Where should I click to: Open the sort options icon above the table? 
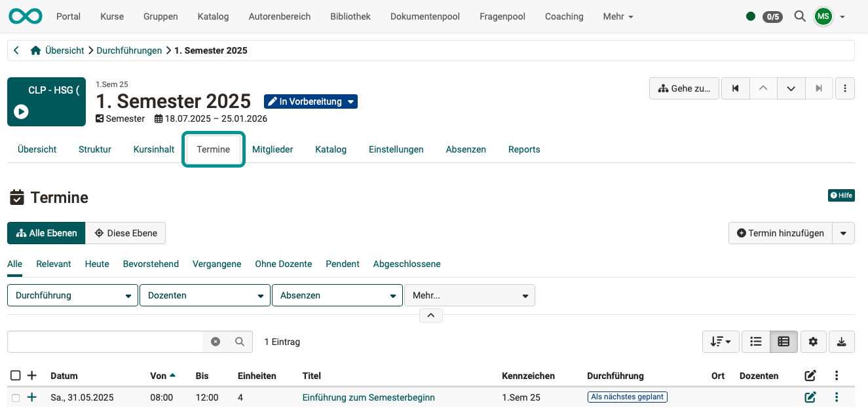pos(720,341)
